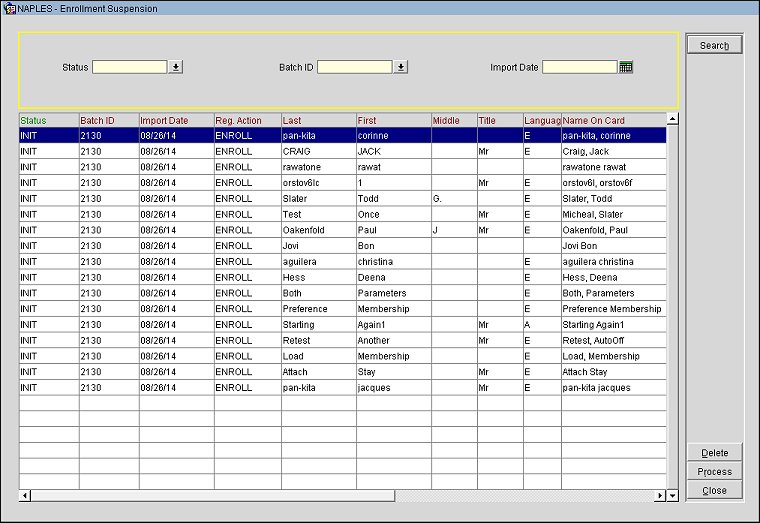Click the first name cell Paul
760x523 pixels.
click(x=394, y=230)
